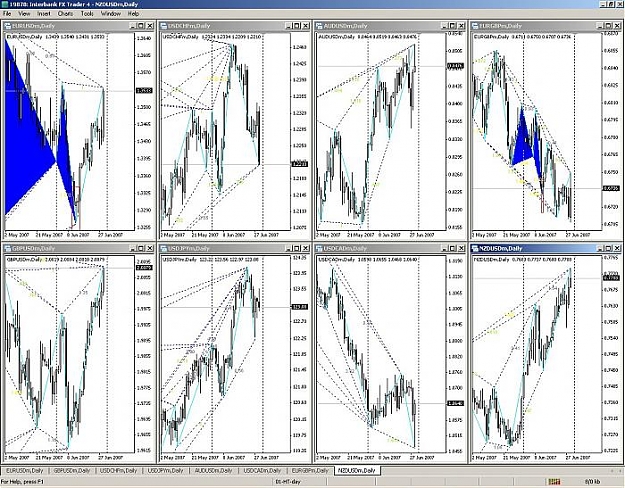
Task: Open the File menu
Action: (x=7, y=14)
